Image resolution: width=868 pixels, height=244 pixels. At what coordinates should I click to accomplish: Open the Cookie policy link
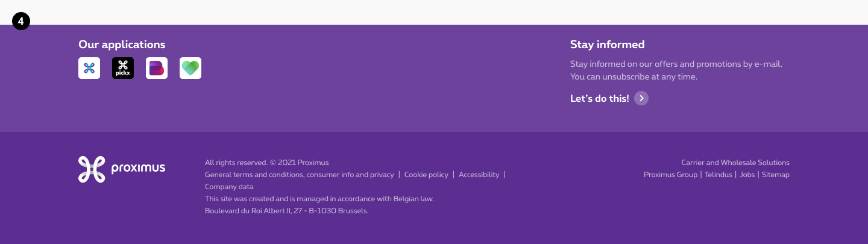tap(426, 175)
